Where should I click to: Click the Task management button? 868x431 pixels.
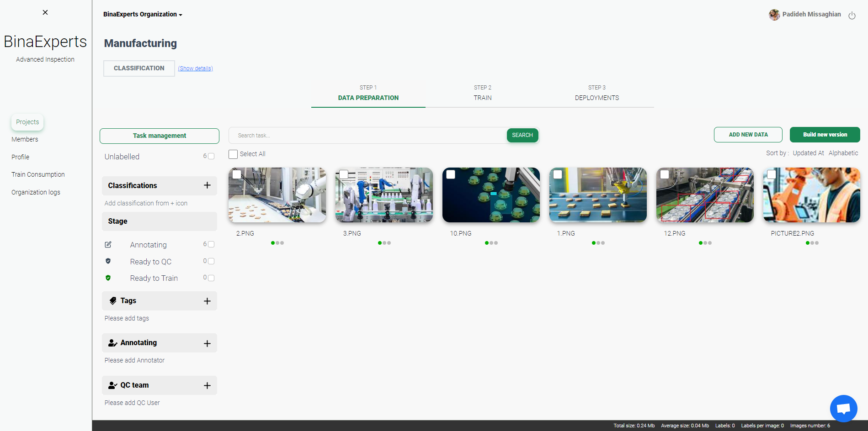(x=160, y=136)
